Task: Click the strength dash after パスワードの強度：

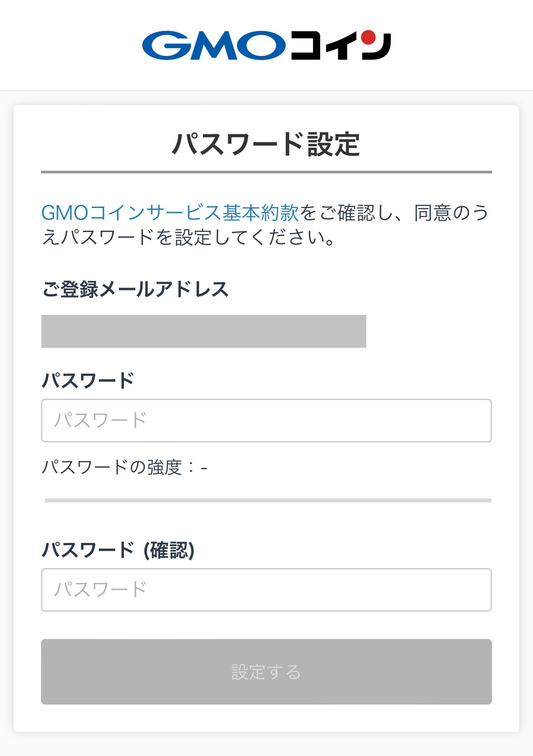Action: (204, 468)
